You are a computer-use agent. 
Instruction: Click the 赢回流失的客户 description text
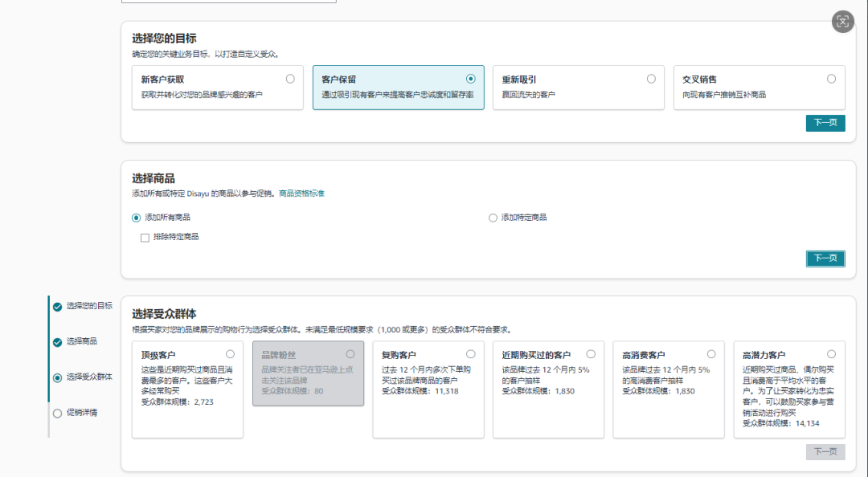pos(528,95)
